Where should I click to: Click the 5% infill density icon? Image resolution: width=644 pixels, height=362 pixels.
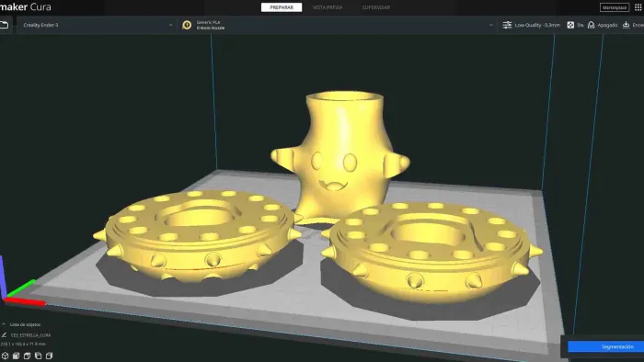(x=570, y=25)
